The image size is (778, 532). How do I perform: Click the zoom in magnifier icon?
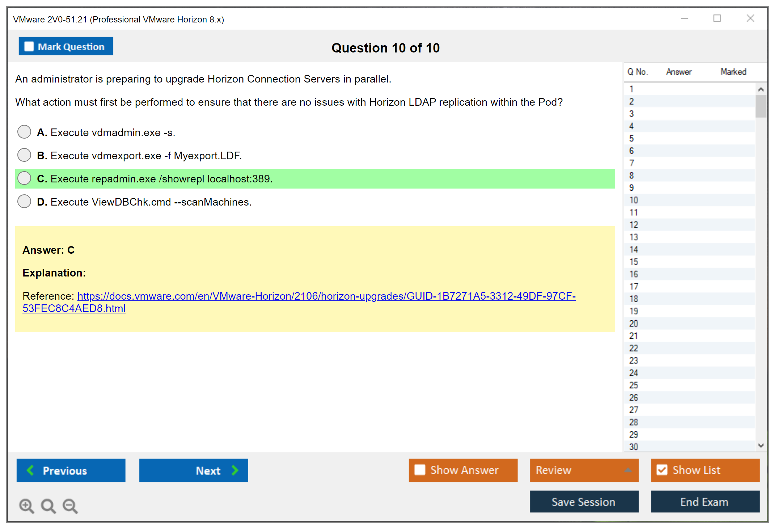[x=26, y=506]
